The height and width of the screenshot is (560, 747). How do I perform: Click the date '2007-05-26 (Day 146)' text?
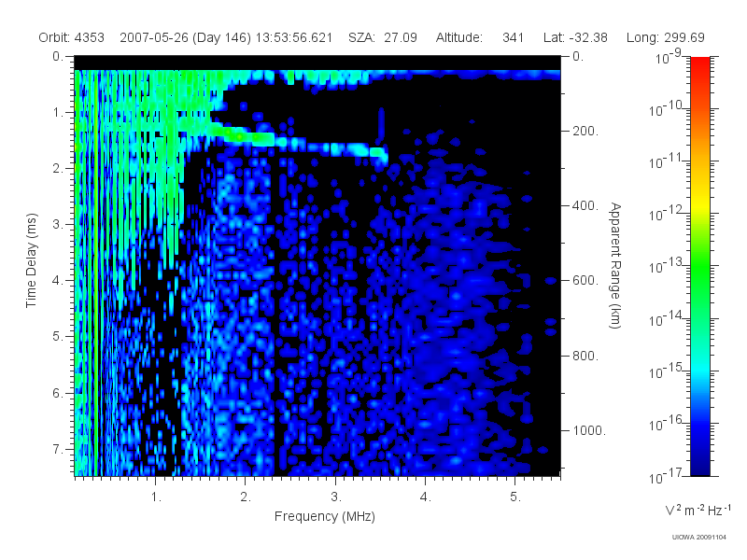tap(185, 37)
